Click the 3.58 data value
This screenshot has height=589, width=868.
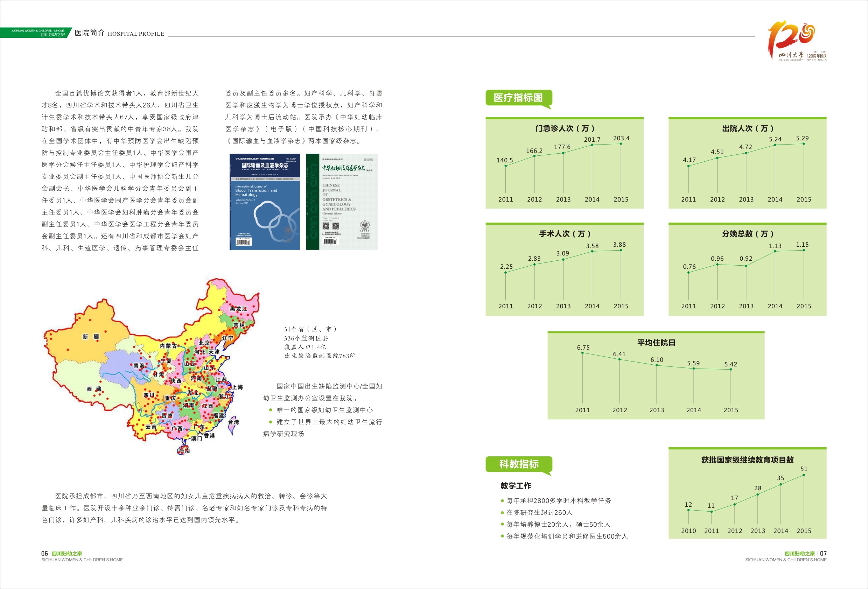click(592, 246)
